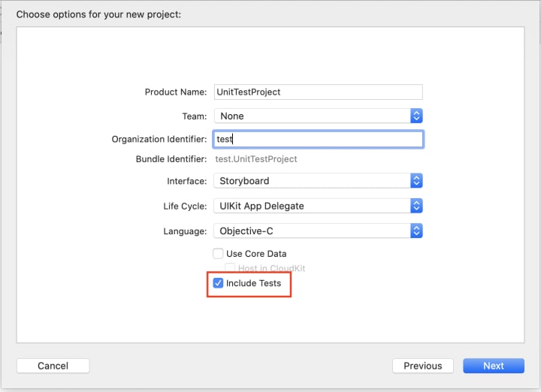
Task: Open the Team dropdown showing None
Action: click(x=312, y=116)
